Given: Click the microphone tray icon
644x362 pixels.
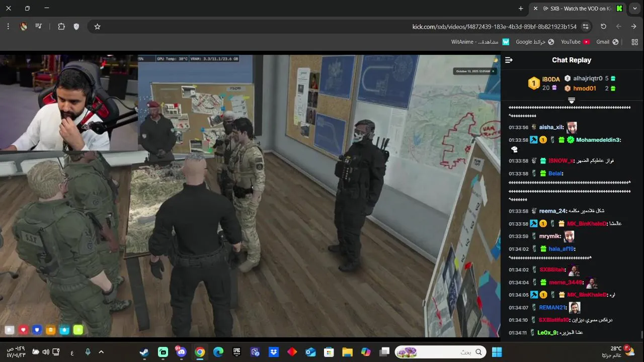Looking at the screenshot, I should [88, 352].
